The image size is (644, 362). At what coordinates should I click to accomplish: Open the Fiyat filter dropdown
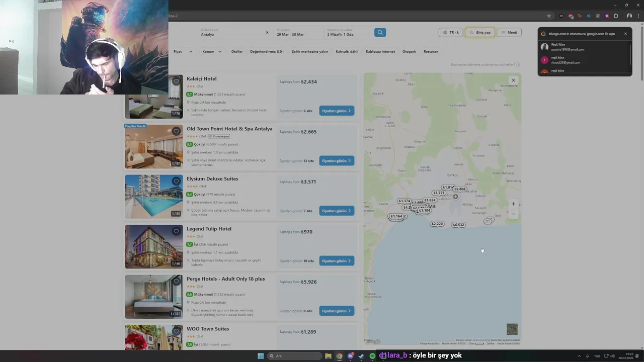(183, 51)
